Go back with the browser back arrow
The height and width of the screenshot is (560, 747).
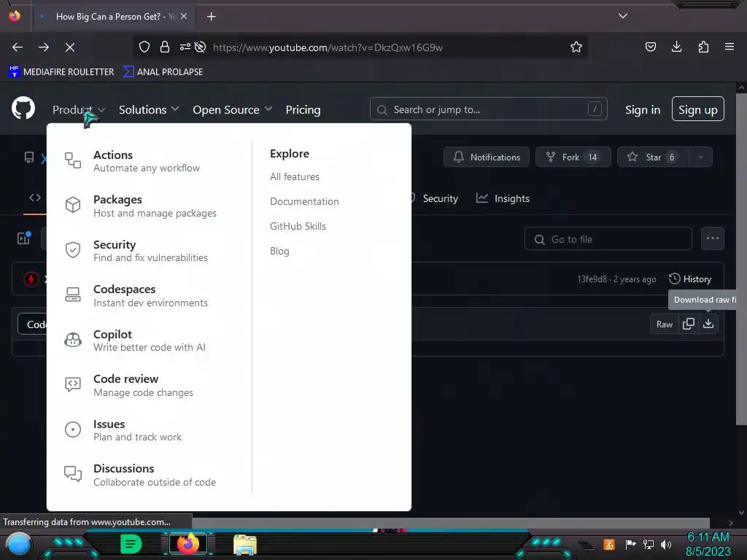click(18, 47)
